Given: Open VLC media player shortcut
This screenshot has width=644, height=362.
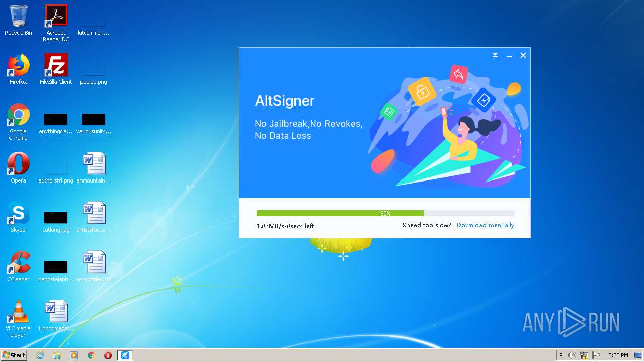Looking at the screenshot, I should [x=18, y=319].
